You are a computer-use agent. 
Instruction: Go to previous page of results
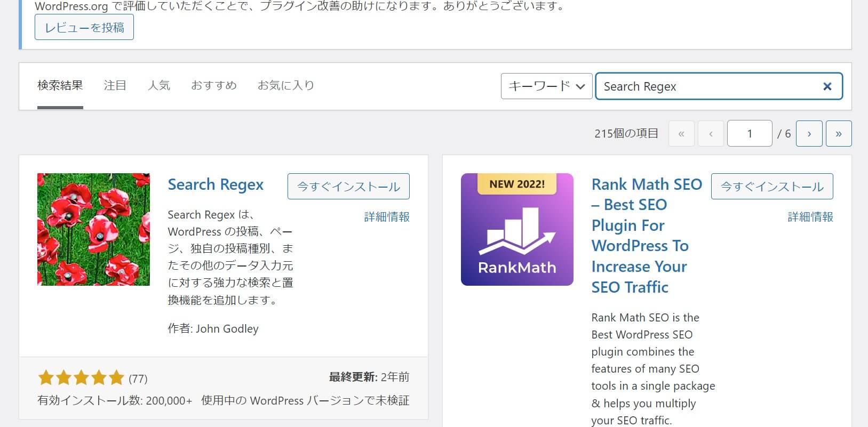pyautogui.click(x=711, y=134)
